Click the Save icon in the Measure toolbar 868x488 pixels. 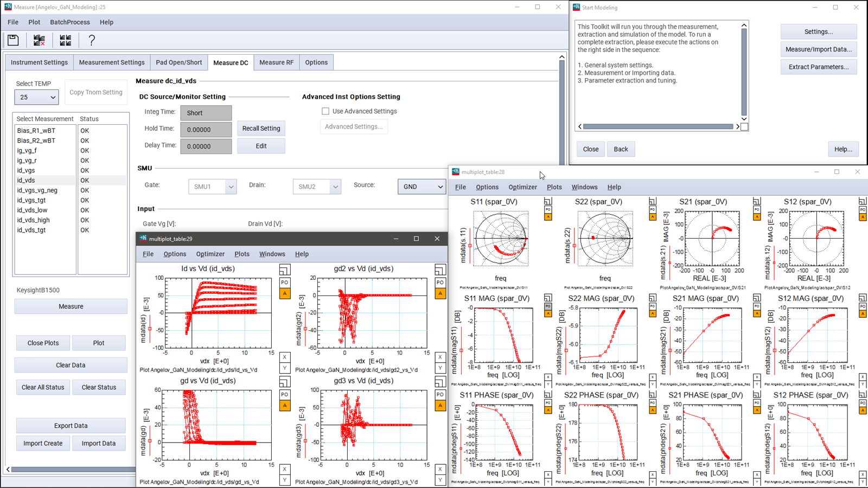pyautogui.click(x=13, y=40)
